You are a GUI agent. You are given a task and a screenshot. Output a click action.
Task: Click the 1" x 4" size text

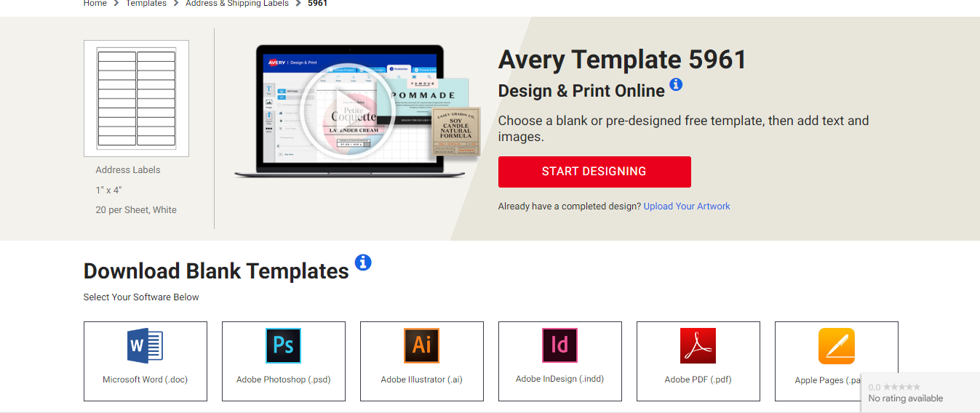pos(108,191)
